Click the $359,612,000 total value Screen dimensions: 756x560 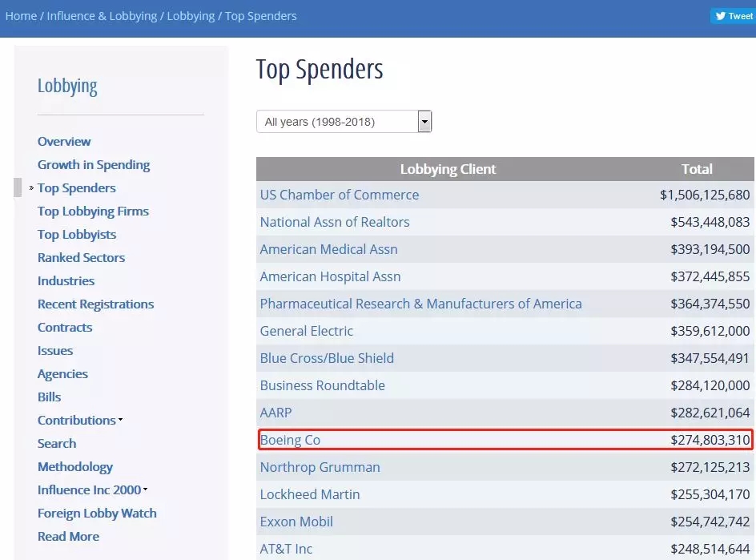click(x=710, y=331)
